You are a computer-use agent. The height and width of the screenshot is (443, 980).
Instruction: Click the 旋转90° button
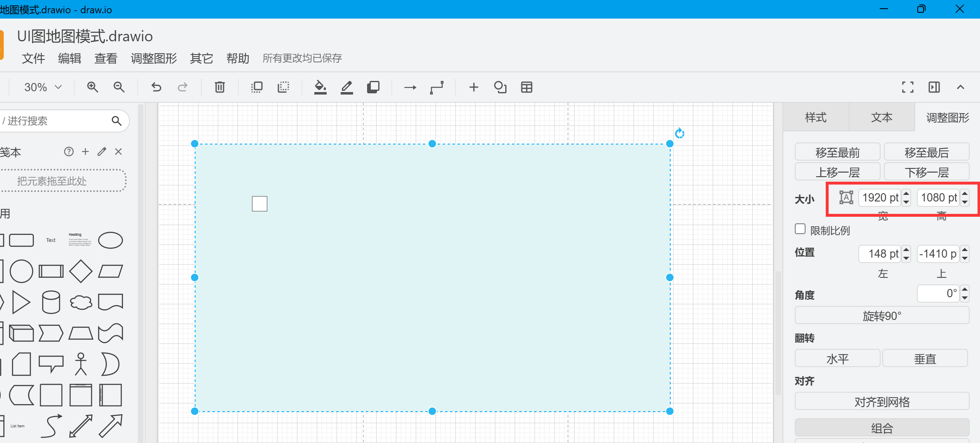(882, 316)
